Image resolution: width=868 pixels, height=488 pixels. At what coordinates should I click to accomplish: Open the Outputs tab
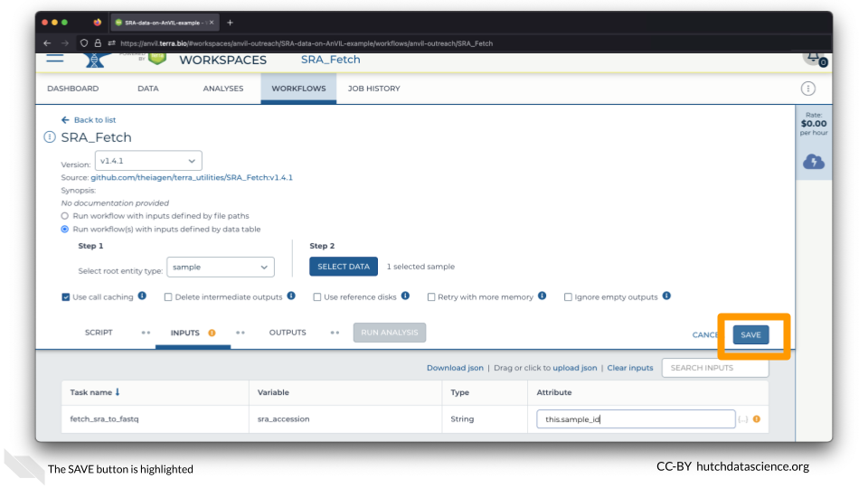coord(288,333)
